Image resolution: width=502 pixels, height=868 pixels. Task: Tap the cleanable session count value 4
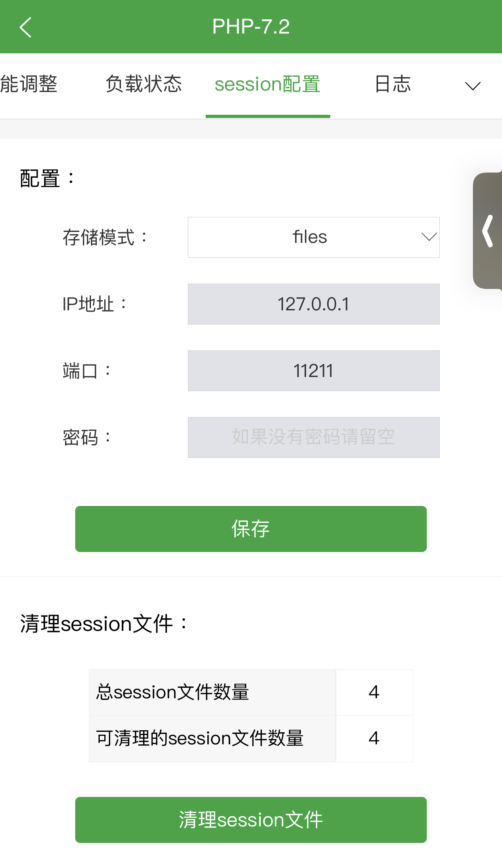coord(374,738)
